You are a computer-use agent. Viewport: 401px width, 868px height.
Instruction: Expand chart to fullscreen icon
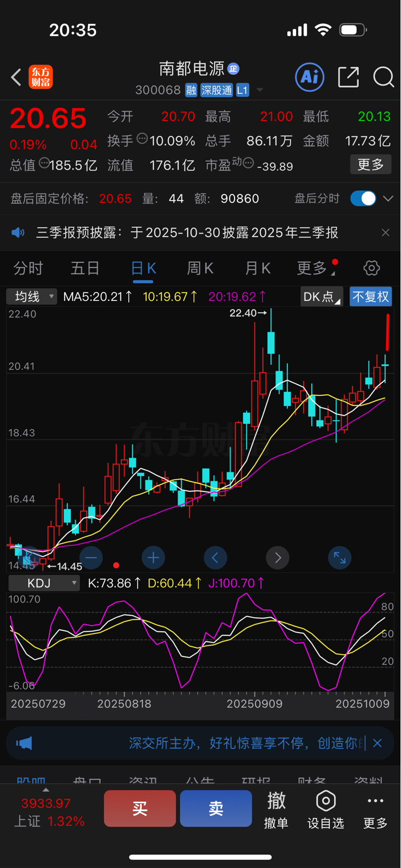pyautogui.click(x=340, y=558)
